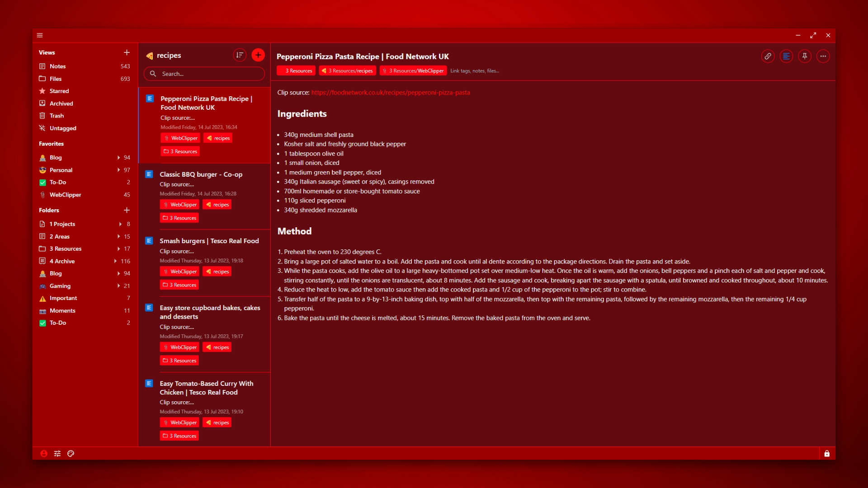Viewport: 868px width, 488px height.
Task: Open settings sliders icon in status bar
Action: coord(57,454)
